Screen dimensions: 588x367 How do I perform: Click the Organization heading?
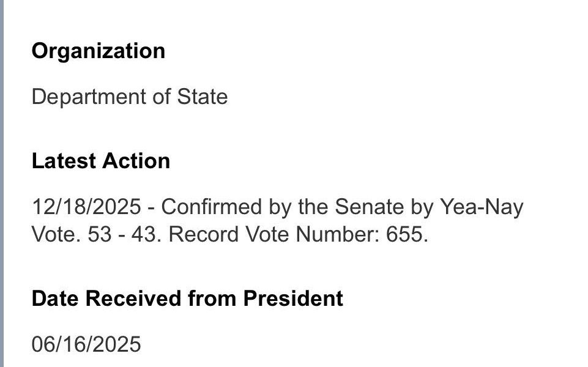[98, 51]
